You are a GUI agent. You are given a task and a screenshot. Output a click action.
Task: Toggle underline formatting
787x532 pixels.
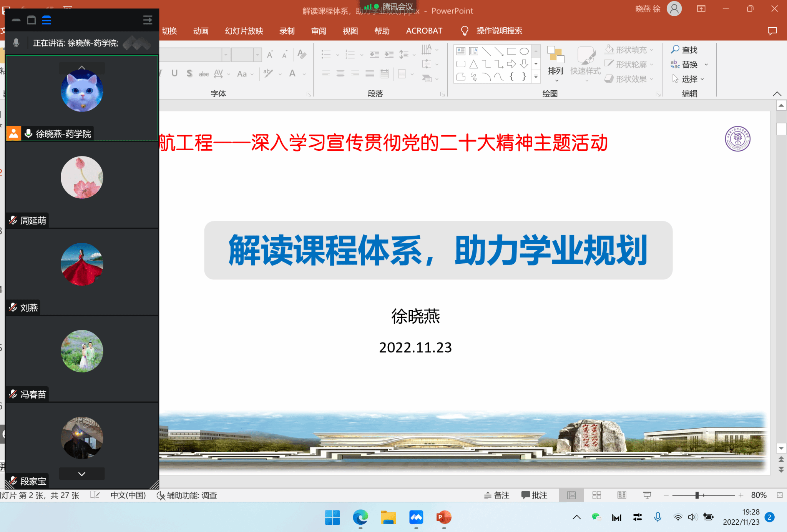click(174, 73)
